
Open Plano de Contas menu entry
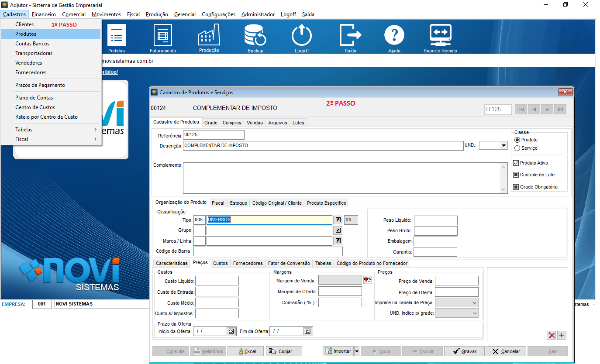(x=51, y=98)
